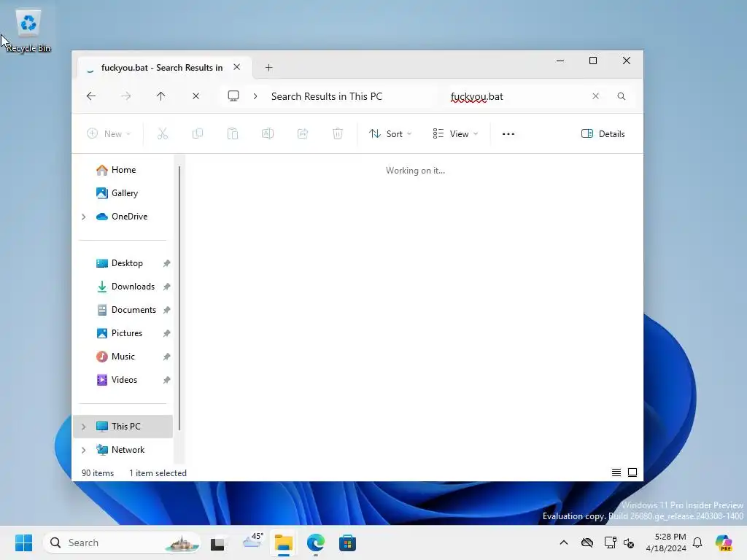747x560 pixels.
Task: Open Recycle Bin on the desktop
Action: coord(28,31)
